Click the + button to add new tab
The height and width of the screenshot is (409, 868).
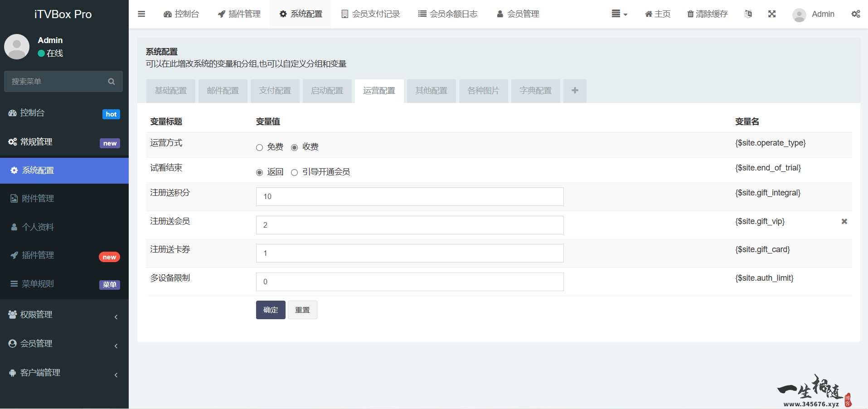coord(574,91)
